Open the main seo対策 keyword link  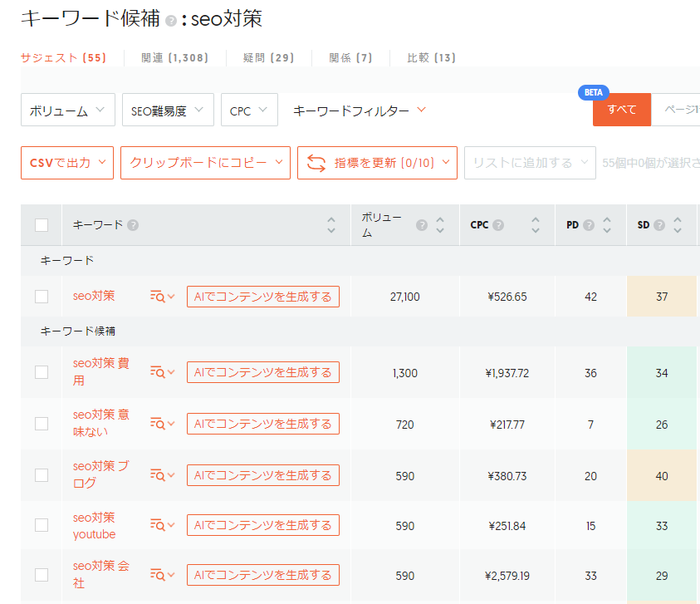click(94, 296)
